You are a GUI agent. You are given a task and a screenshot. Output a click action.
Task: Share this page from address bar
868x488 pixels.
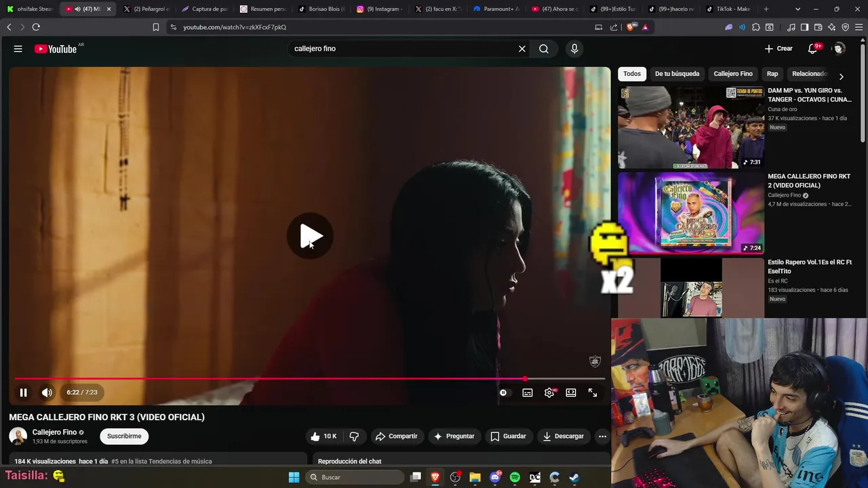[x=614, y=27]
